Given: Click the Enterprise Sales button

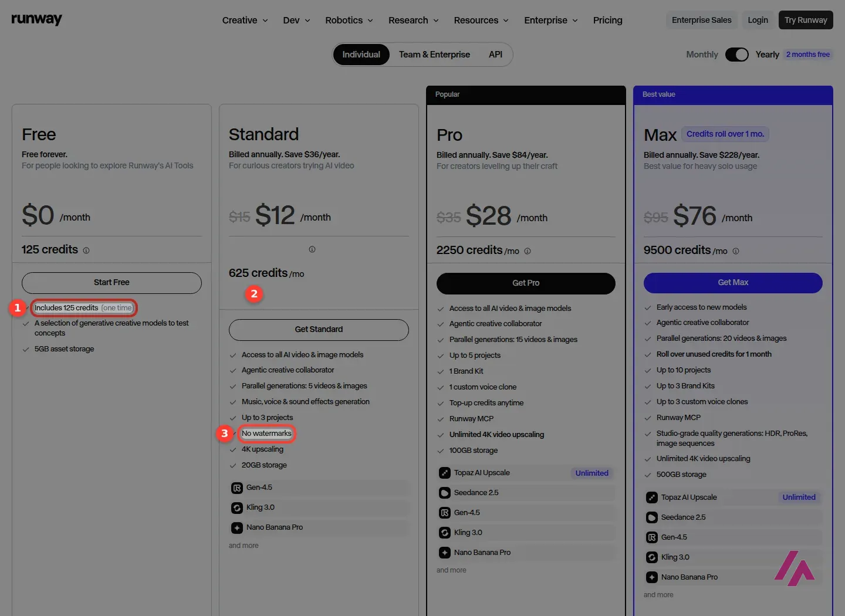Looking at the screenshot, I should tap(702, 20).
